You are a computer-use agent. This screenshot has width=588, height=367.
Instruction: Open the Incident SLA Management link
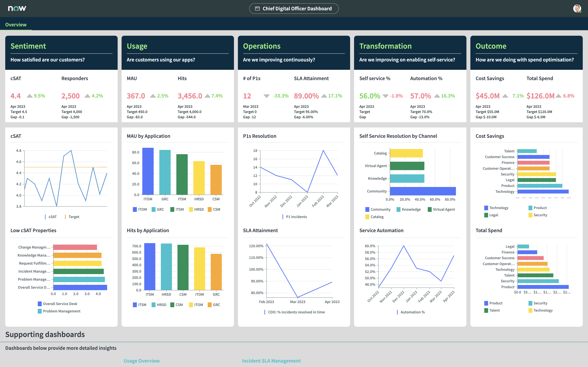[x=271, y=361]
